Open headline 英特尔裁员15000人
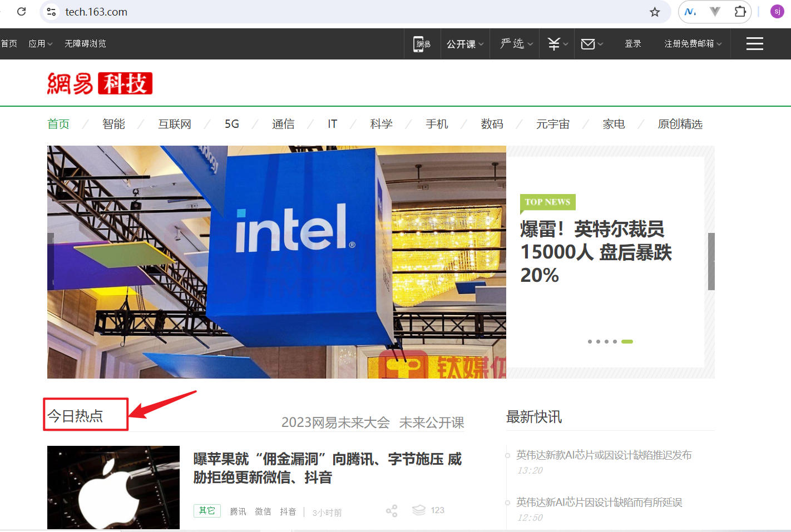The image size is (791, 532). coord(596,252)
